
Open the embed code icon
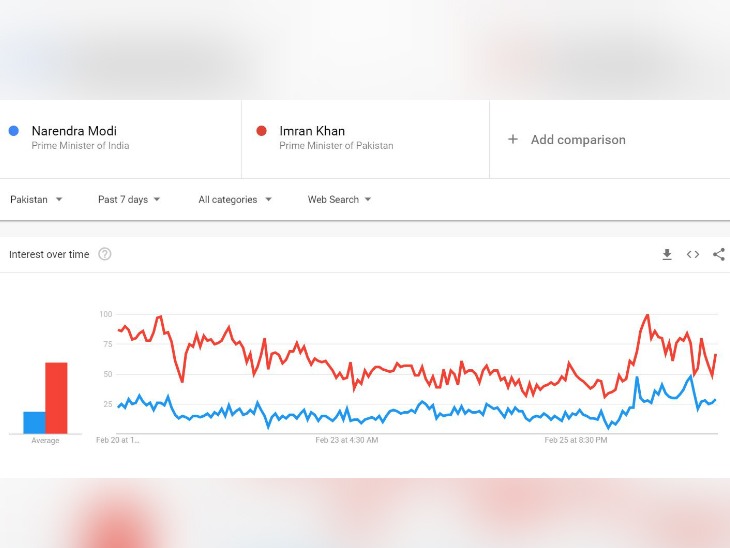693,254
